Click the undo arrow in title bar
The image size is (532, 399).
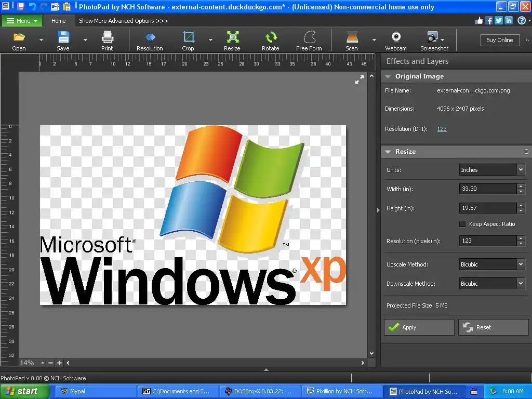pyautogui.click(x=33, y=6)
